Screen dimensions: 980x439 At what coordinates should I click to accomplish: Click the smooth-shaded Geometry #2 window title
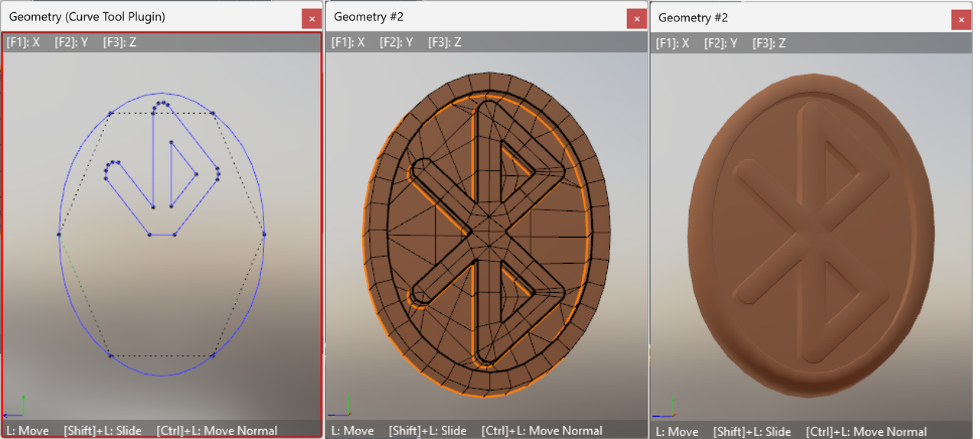point(693,18)
